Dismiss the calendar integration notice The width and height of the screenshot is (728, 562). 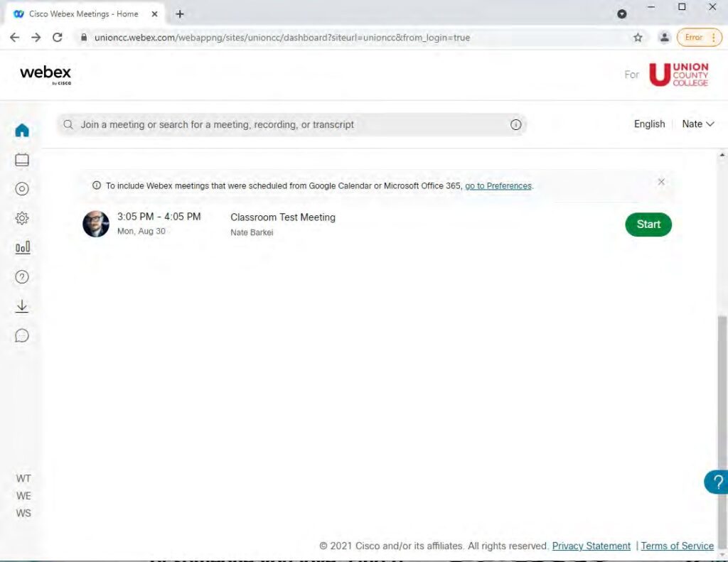pos(661,182)
